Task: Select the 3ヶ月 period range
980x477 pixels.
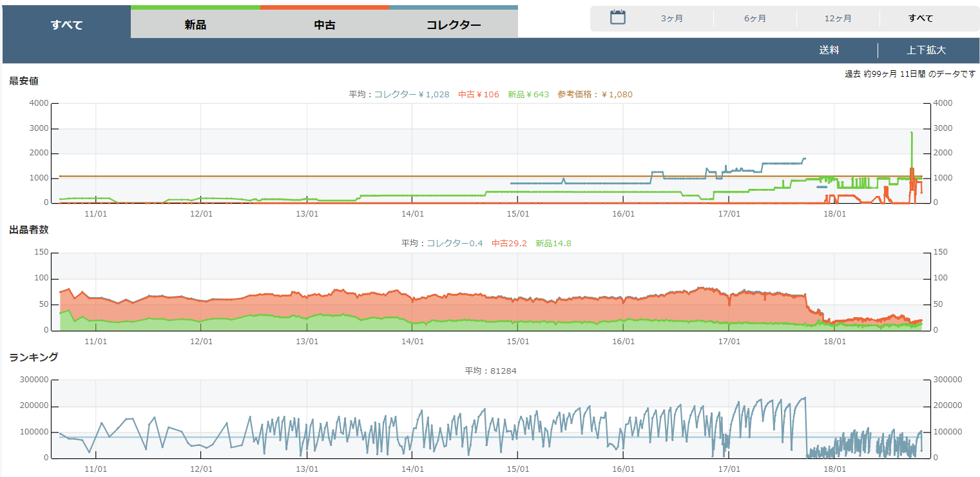Action: pos(672,19)
